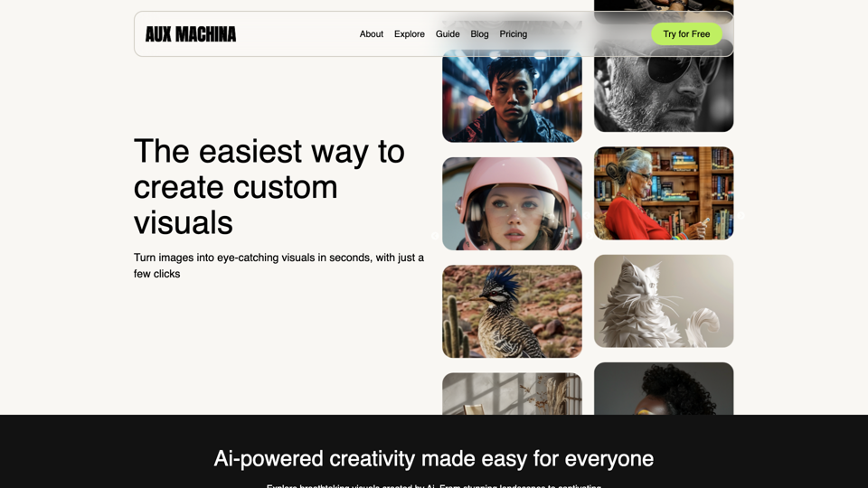Click 'Ai-powered creativity made easy for everyone' heading
Viewport: 868px width, 488px height.
tap(433, 459)
